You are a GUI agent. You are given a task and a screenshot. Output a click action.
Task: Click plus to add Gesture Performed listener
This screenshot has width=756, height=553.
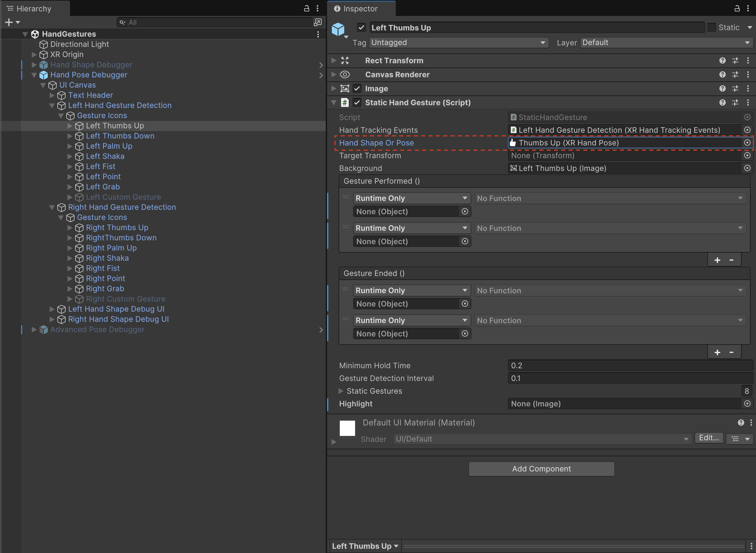pyautogui.click(x=717, y=260)
